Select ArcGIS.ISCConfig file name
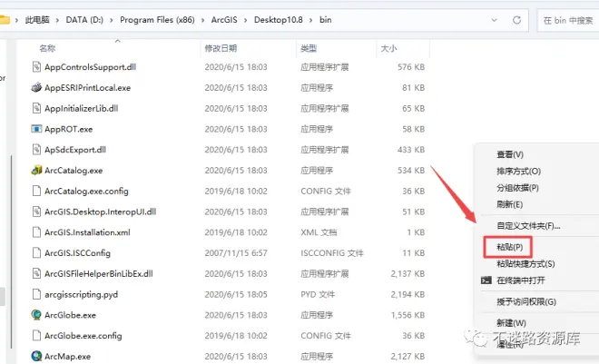 click(x=77, y=253)
